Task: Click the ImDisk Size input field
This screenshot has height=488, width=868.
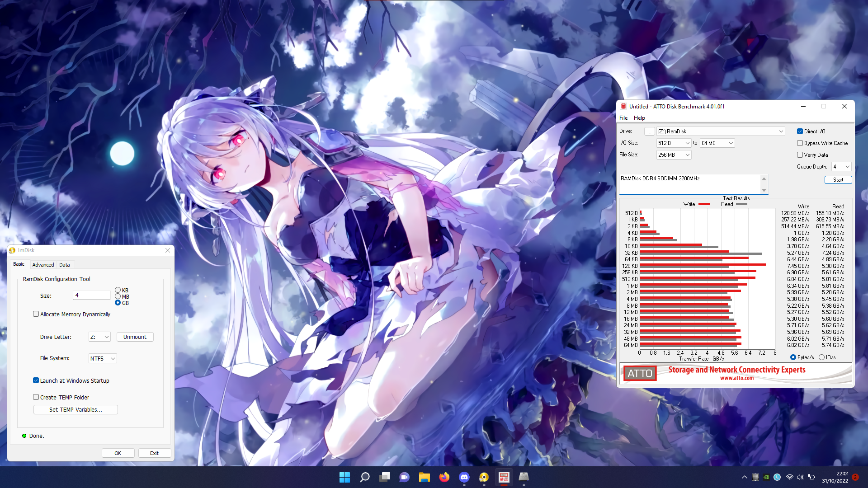Action: point(92,296)
